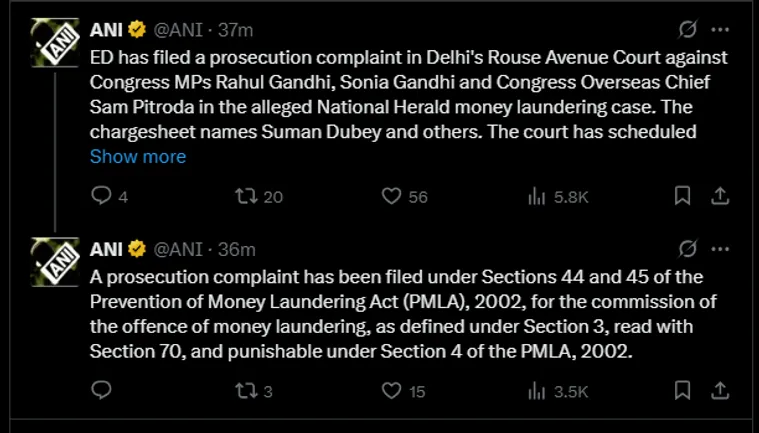Like the tweet with 15 likes
The width and height of the screenshot is (759, 433).
(393, 390)
